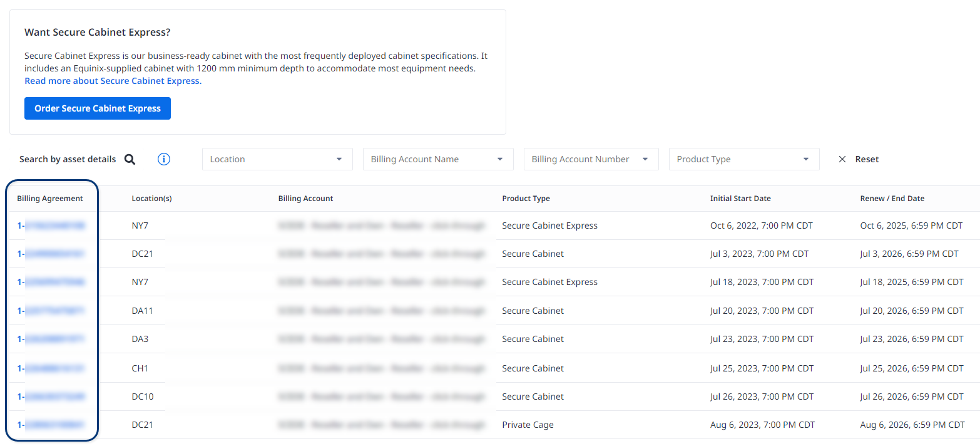Screen dimensions: 980x446
Task: Open the billing agreement link in the DA11 row
Action: (x=51, y=311)
